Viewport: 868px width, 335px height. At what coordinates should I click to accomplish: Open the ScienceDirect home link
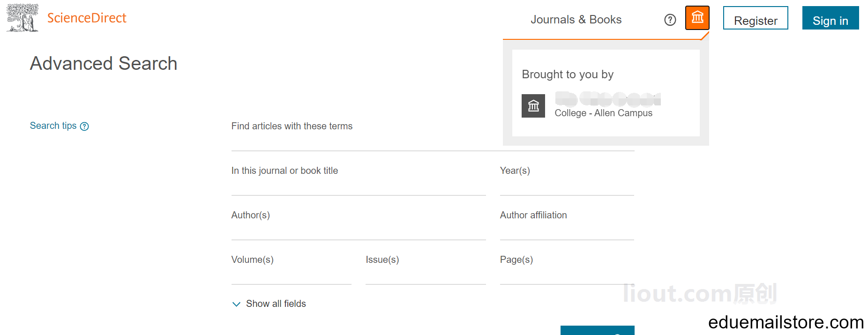coord(87,18)
